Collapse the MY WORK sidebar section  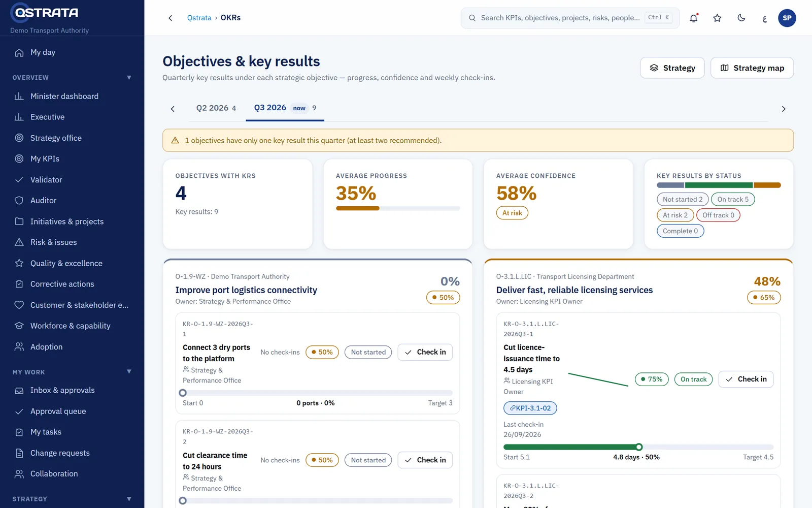click(129, 371)
